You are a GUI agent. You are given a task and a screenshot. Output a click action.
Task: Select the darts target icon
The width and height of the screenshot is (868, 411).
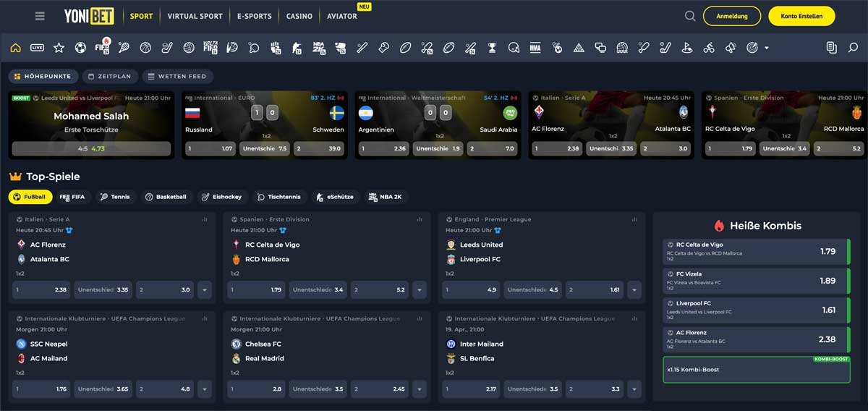[x=752, y=48]
